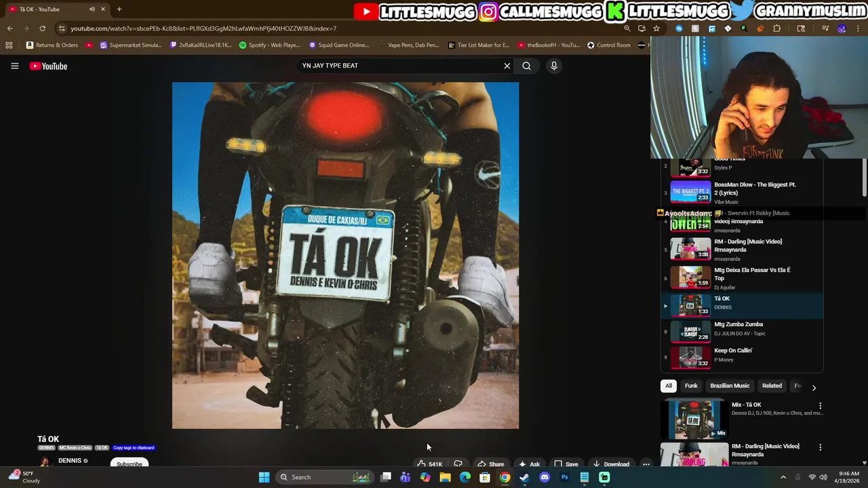Image resolution: width=868 pixels, height=488 pixels.
Task: Open Discord from the taskbar
Action: (x=545, y=477)
